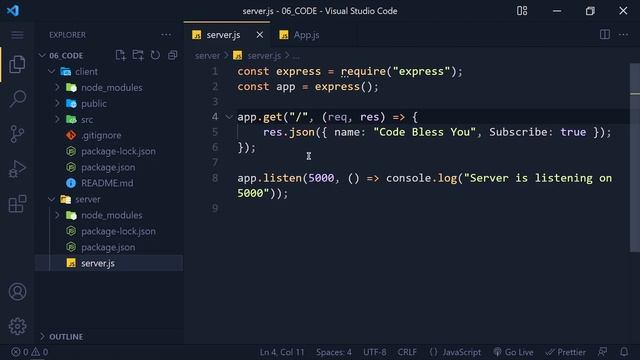Screen dimensions: 640x360
Task: Change end of line sequence CRLF
Action: tap(407, 352)
